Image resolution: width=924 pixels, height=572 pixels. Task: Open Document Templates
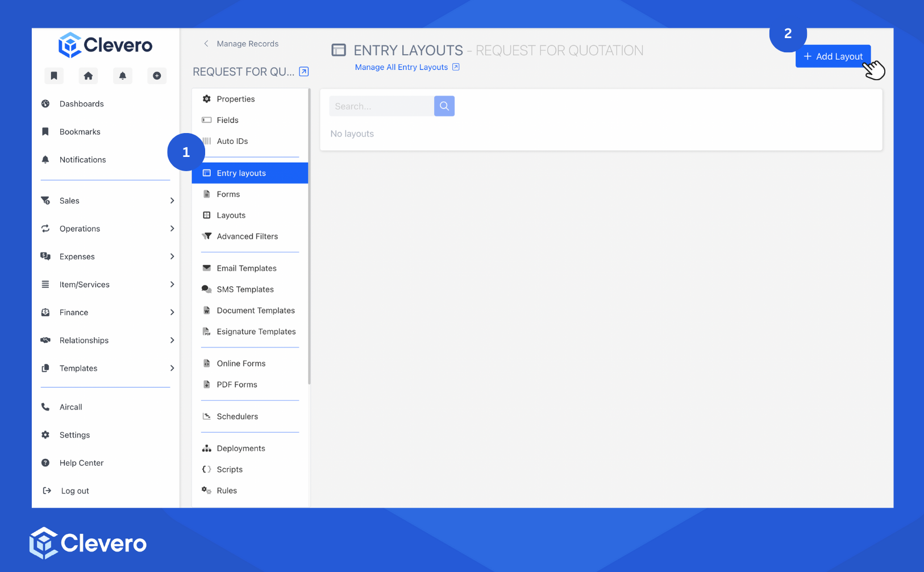coord(250,310)
